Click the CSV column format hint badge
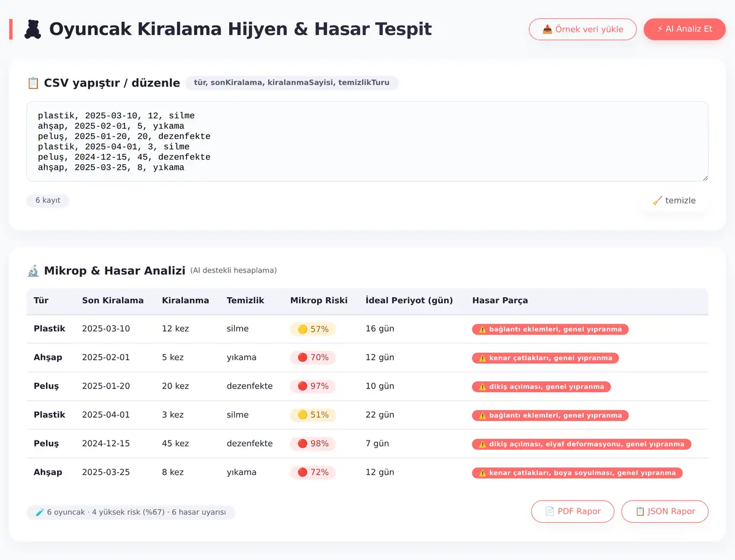 pos(292,83)
